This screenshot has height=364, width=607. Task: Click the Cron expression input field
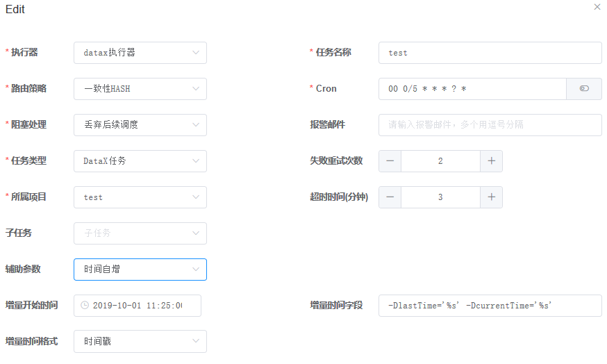473,89
